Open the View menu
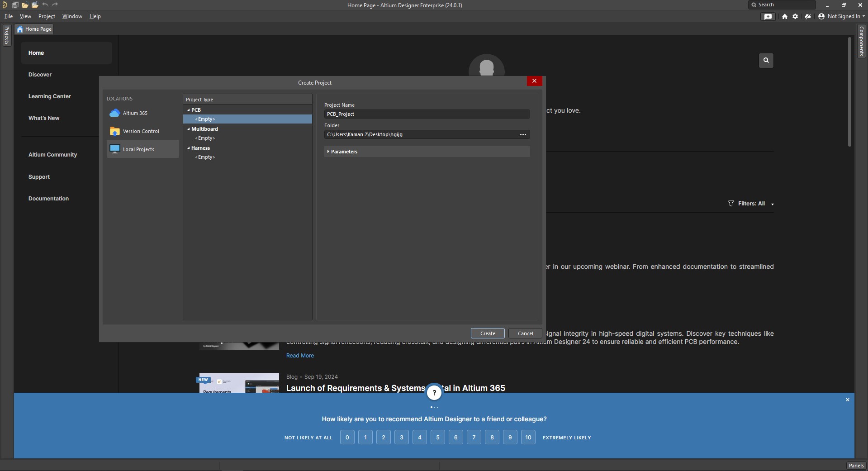 tap(25, 16)
